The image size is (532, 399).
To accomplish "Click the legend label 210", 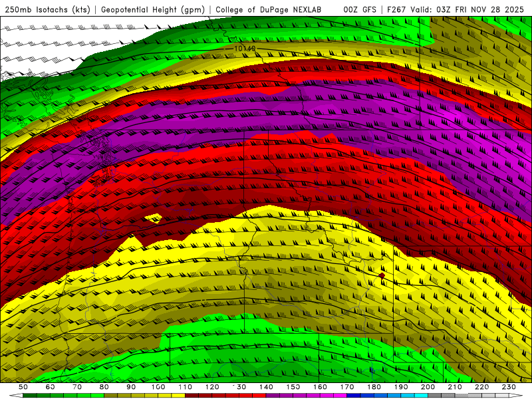I will coord(455,387).
